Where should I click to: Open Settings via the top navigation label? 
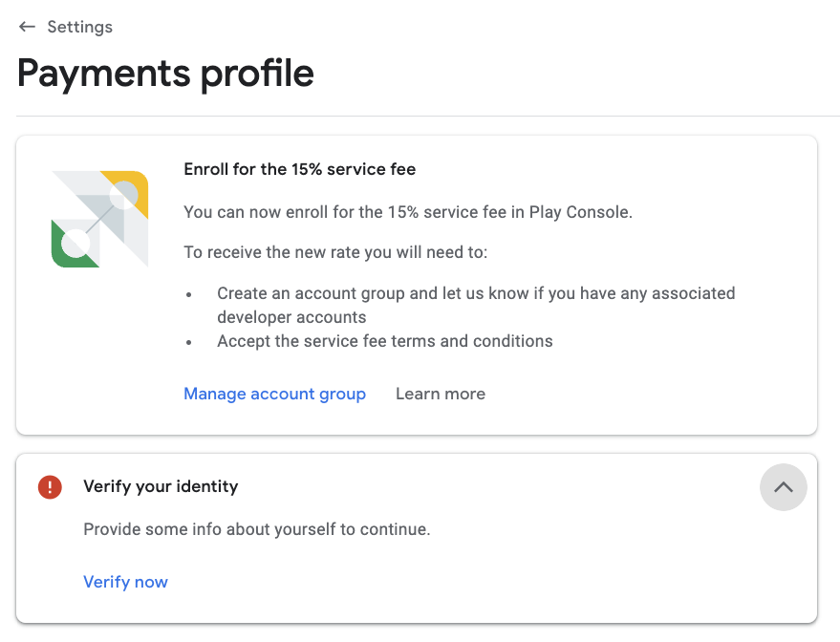pos(79,27)
